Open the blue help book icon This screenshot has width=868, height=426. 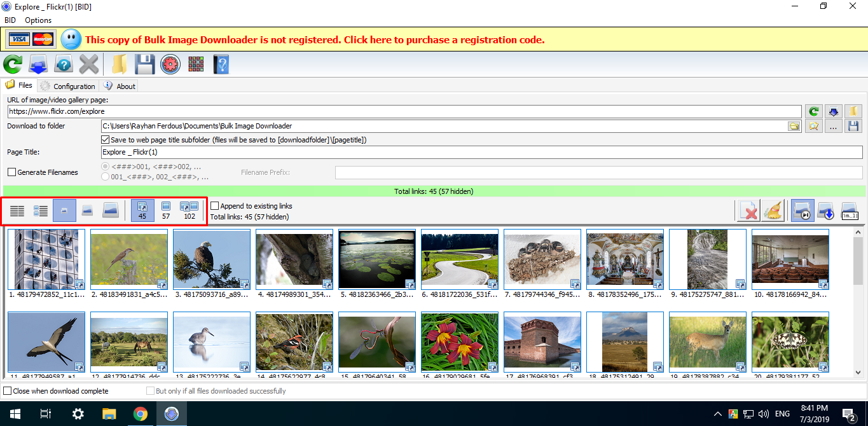pyautogui.click(x=220, y=64)
